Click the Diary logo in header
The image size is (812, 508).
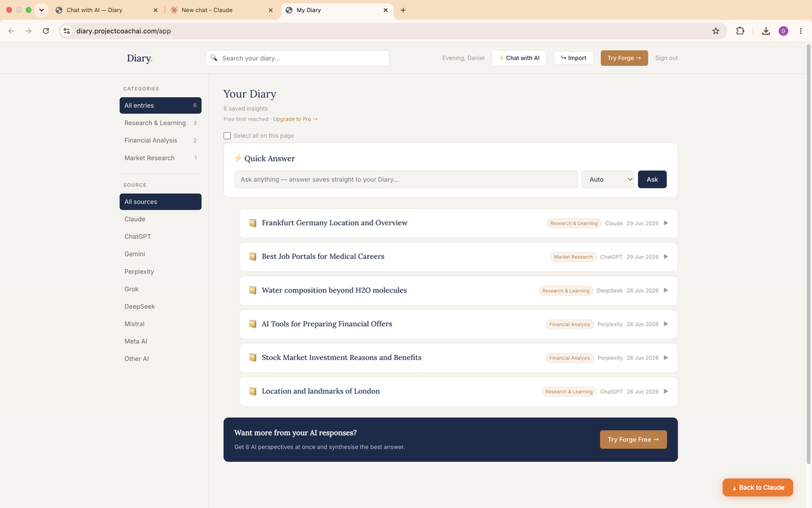point(140,58)
